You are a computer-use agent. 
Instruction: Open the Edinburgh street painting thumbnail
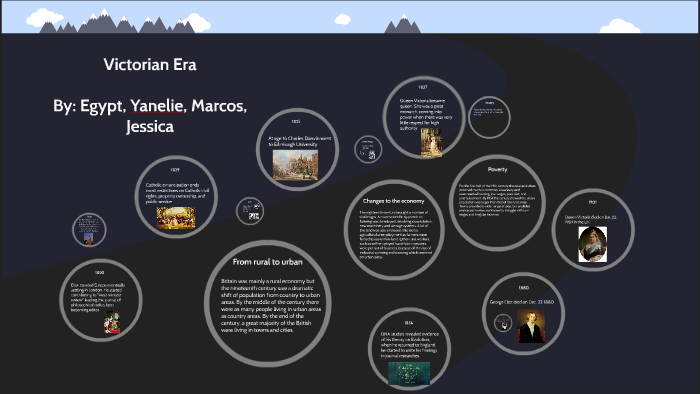coord(295,165)
